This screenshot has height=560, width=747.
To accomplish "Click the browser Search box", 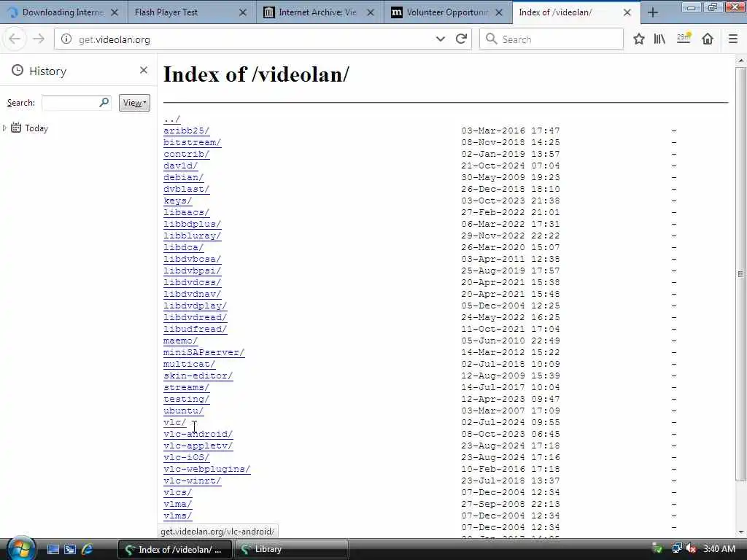I will [551, 39].
